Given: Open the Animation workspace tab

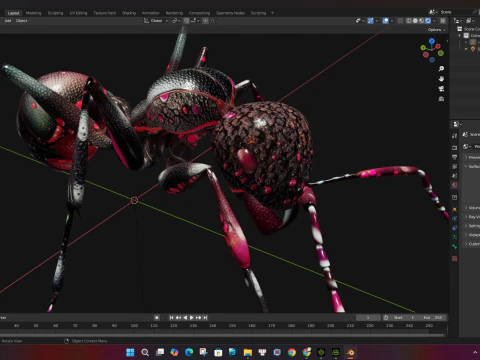Looking at the screenshot, I should pos(151,13).
